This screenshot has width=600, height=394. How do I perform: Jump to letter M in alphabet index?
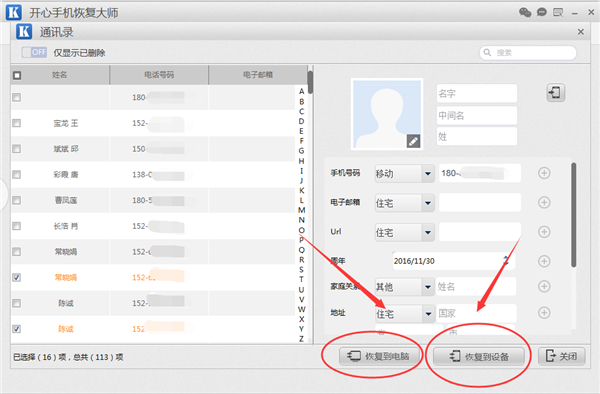point(302,210)
